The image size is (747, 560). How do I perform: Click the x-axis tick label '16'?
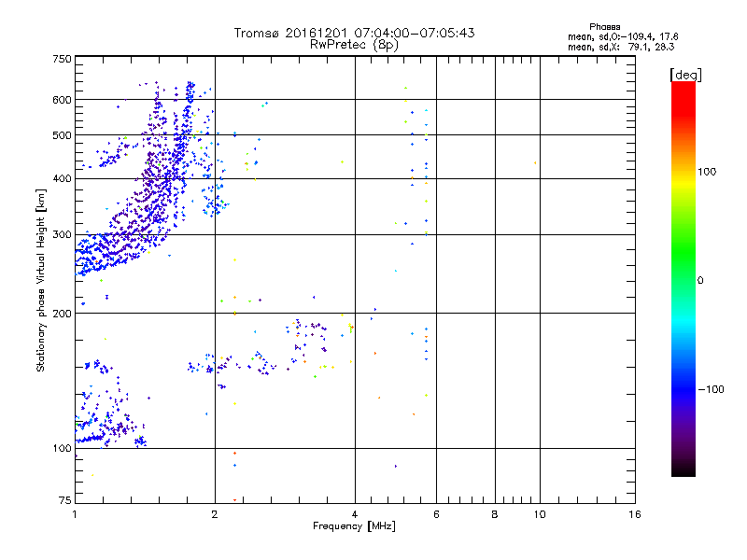click(635, 514)
